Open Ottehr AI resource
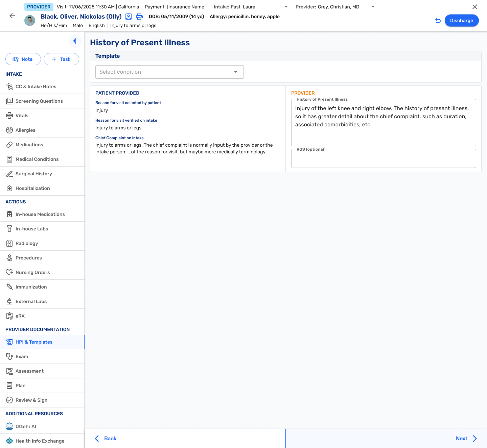This screenshot has height=448, width=487. tap(26, 426)
